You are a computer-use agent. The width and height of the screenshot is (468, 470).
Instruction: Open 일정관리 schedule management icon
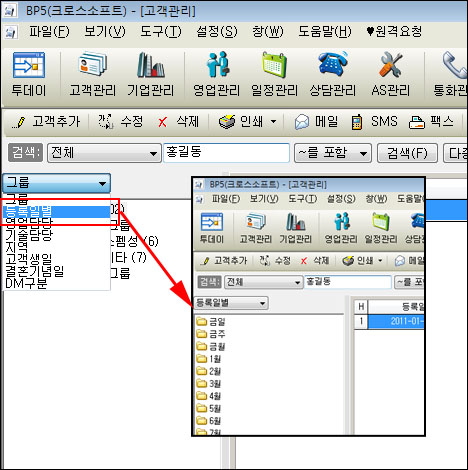click(x=274, y=64)
